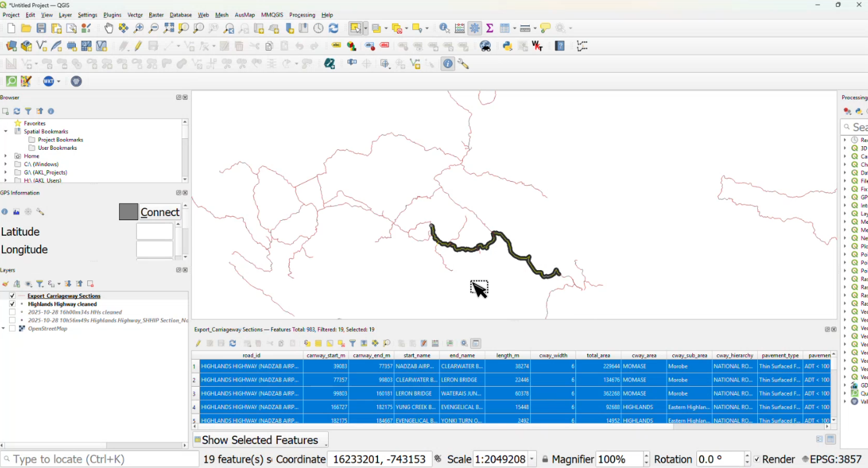This screenshot has height=468, width=868.
Task: Click the Show Selected Features button
Action: tap(260, 440)
